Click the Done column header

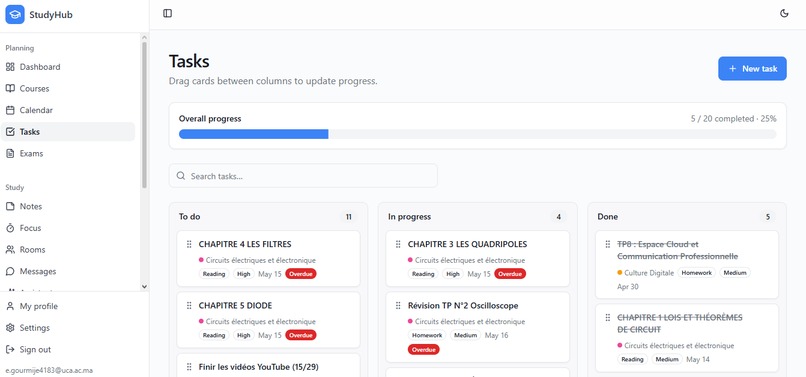608,217
